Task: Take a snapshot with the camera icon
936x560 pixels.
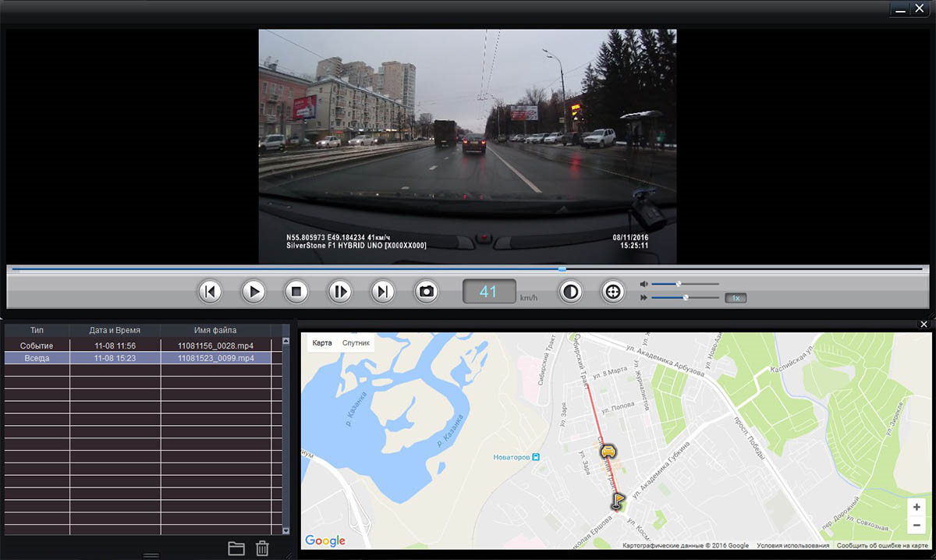Action: 427,292
